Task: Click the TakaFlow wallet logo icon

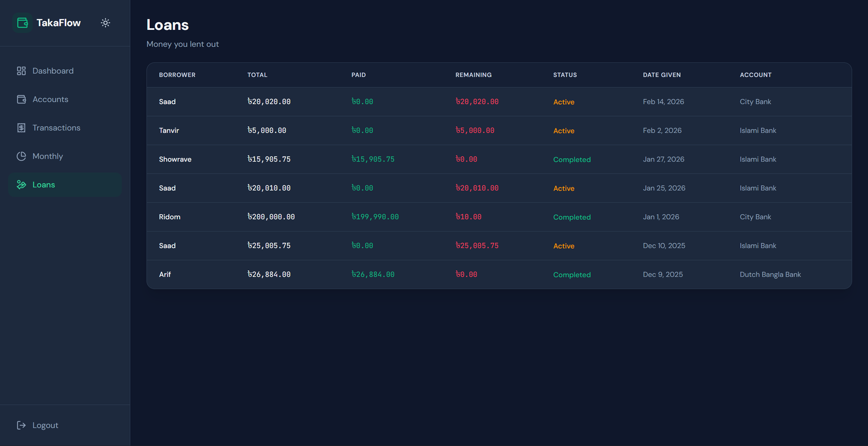Action: click(x=22, y=23)
